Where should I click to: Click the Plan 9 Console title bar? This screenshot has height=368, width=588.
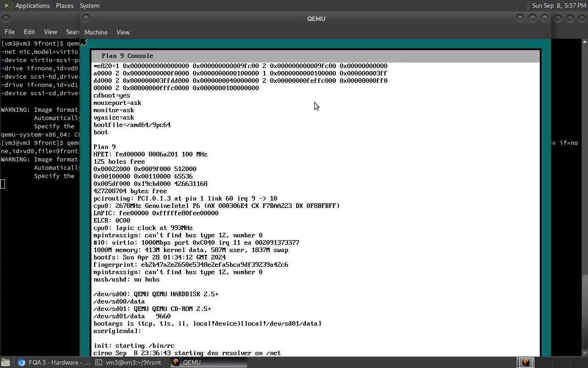point(316,56)
